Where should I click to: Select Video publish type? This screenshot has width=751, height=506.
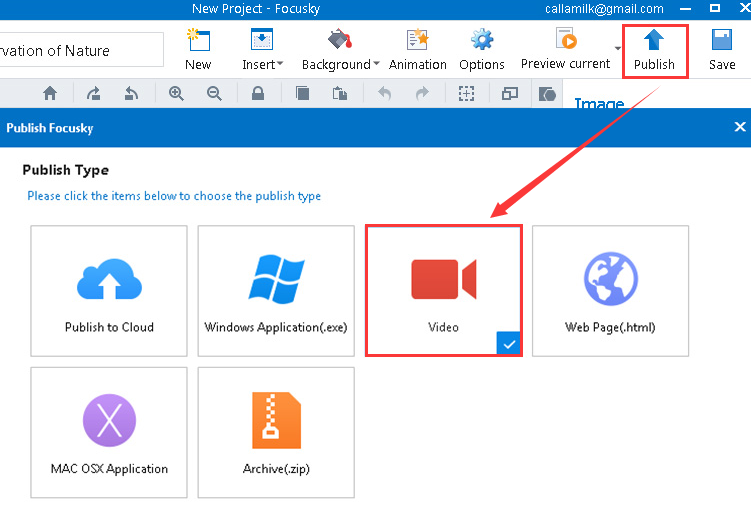pos(443,290)
